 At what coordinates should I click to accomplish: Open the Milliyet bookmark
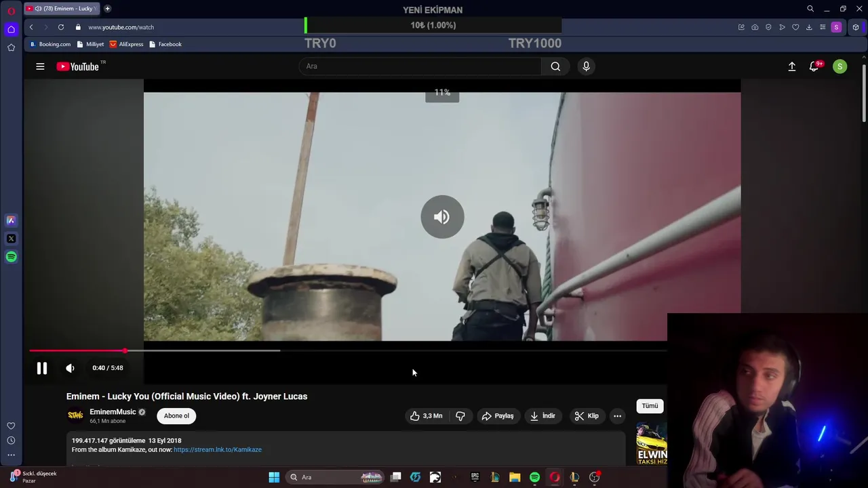[90, 44]
